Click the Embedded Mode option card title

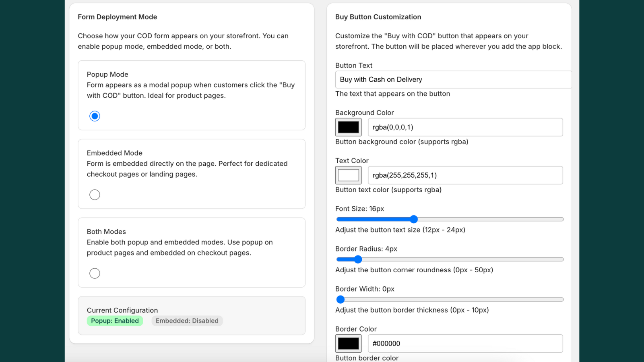(x=115, y=153)
